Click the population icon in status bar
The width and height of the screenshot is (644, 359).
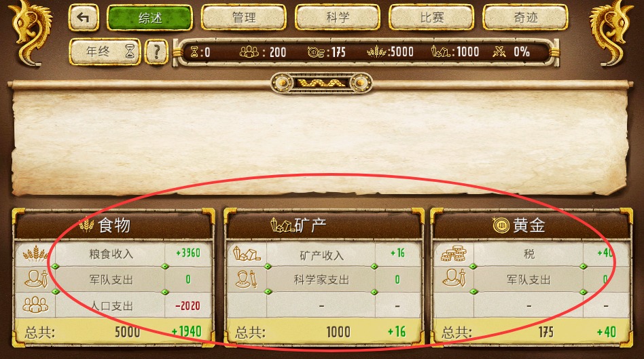(249, 52)
